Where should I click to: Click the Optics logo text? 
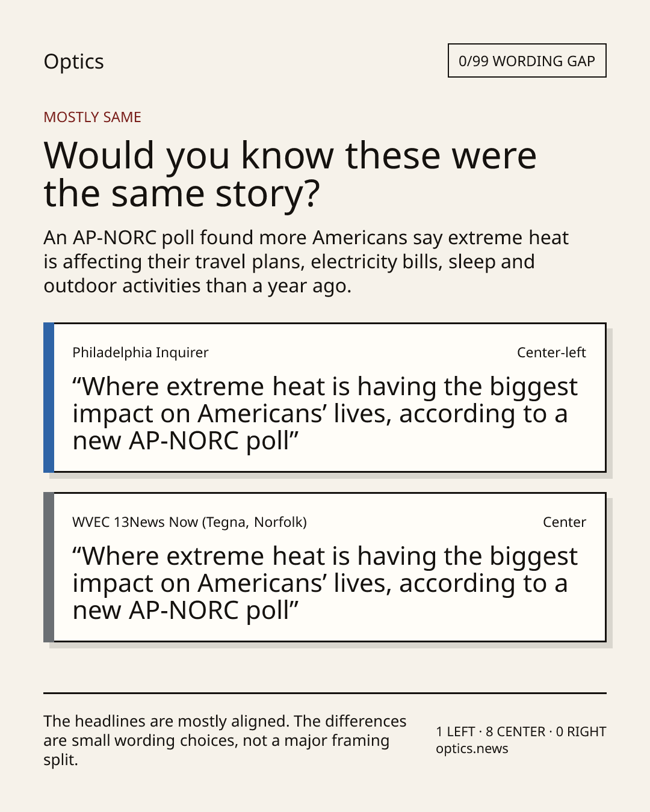73,61
